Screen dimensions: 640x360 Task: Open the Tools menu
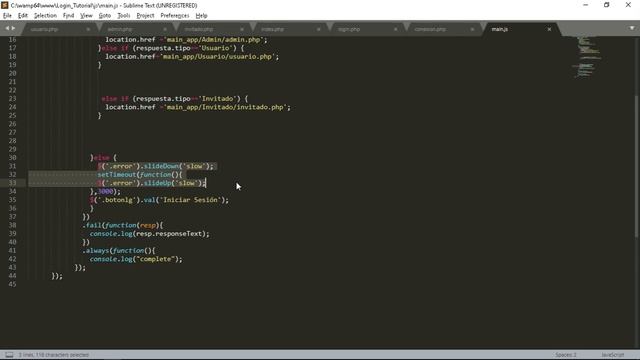(x=124, y=16)
